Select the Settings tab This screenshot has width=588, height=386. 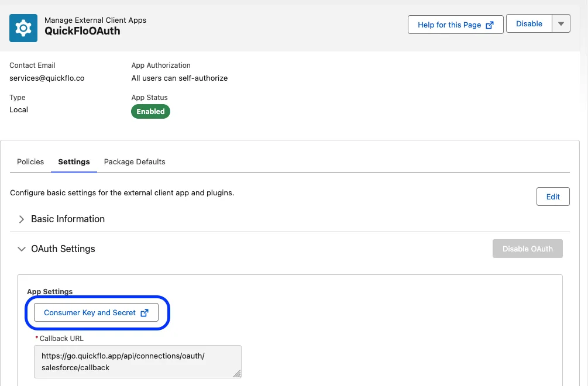[74, 161]
